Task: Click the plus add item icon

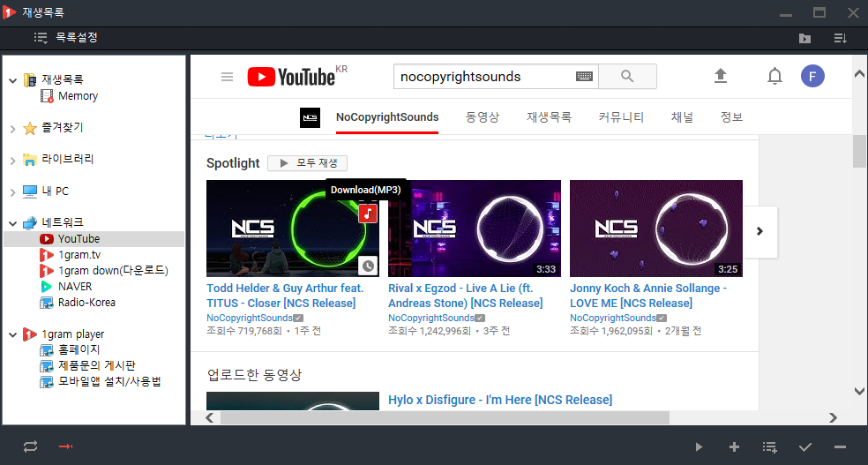Action: pos(734,446)
